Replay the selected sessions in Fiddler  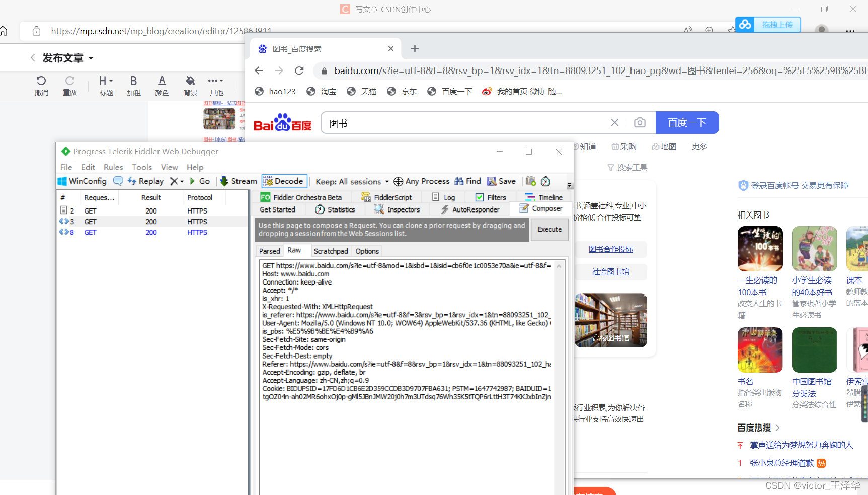[x=145, y=181]
